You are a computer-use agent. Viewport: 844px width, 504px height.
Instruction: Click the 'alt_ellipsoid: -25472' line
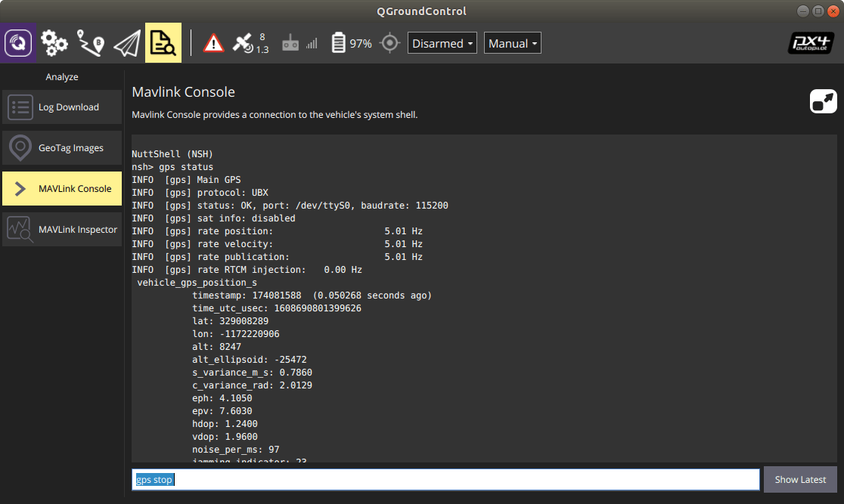[250, 360]
